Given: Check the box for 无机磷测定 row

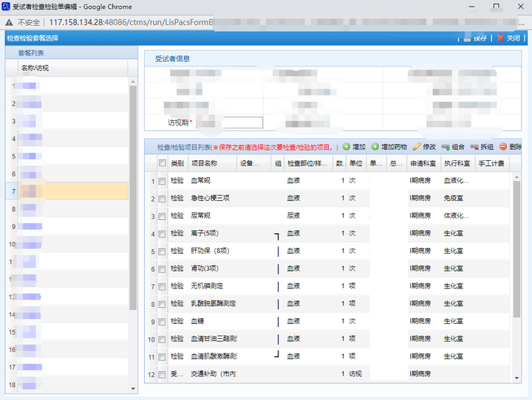Looking at the screenshot, I should (x=162, y=287).
